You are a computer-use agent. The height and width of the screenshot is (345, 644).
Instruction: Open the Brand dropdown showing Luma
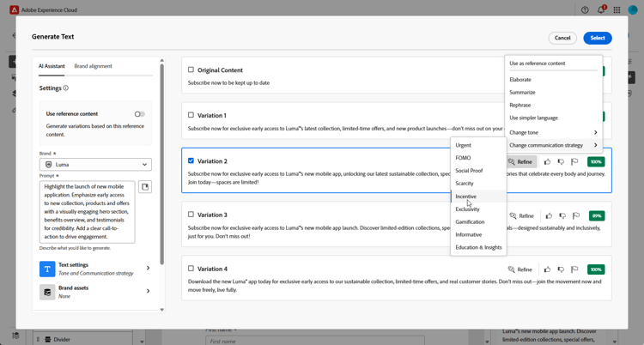(95, 164)
